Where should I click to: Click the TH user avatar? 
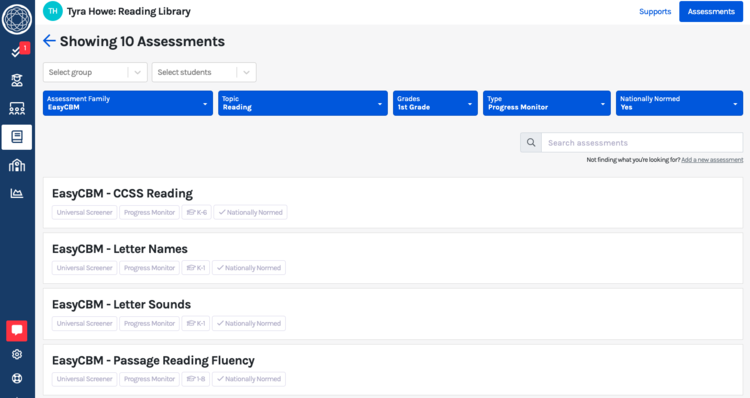[x=53, y=11]
